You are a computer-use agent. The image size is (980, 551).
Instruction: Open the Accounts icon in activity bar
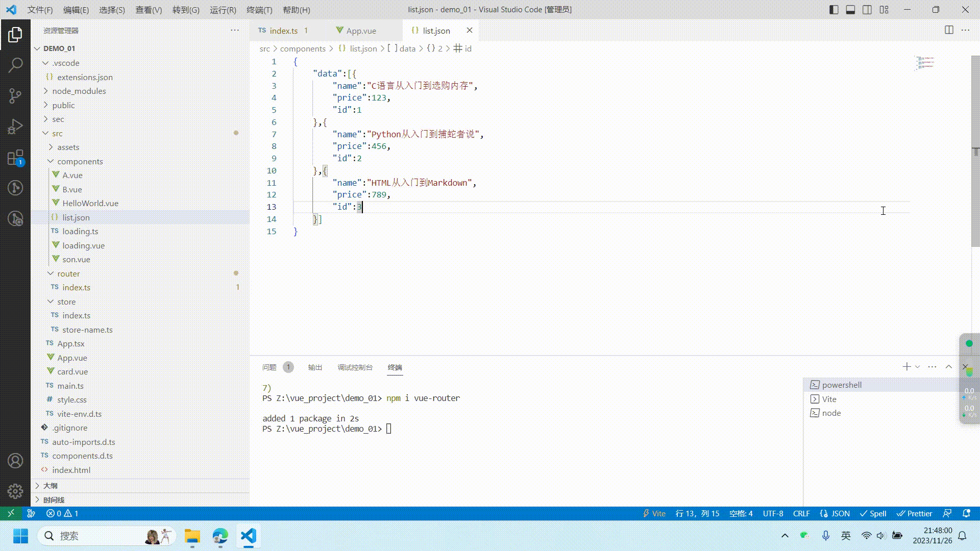point(15,460)
